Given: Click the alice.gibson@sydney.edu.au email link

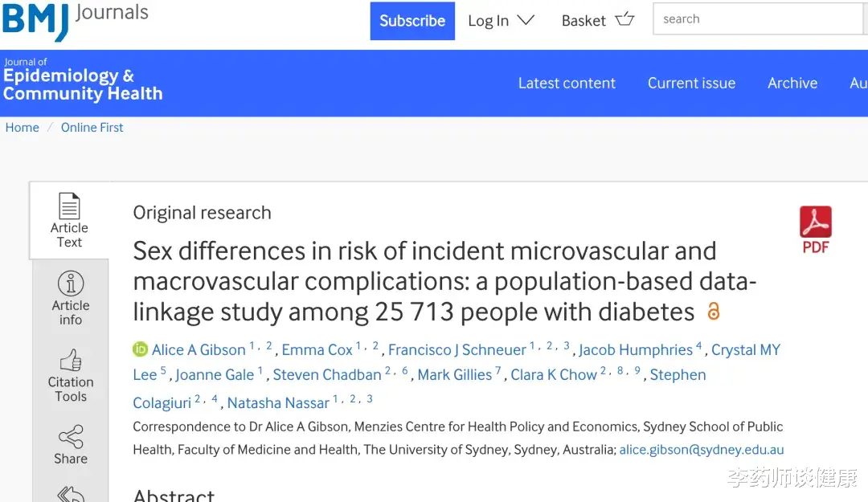Looking at the screenshot, I should [x=702, y=450].
